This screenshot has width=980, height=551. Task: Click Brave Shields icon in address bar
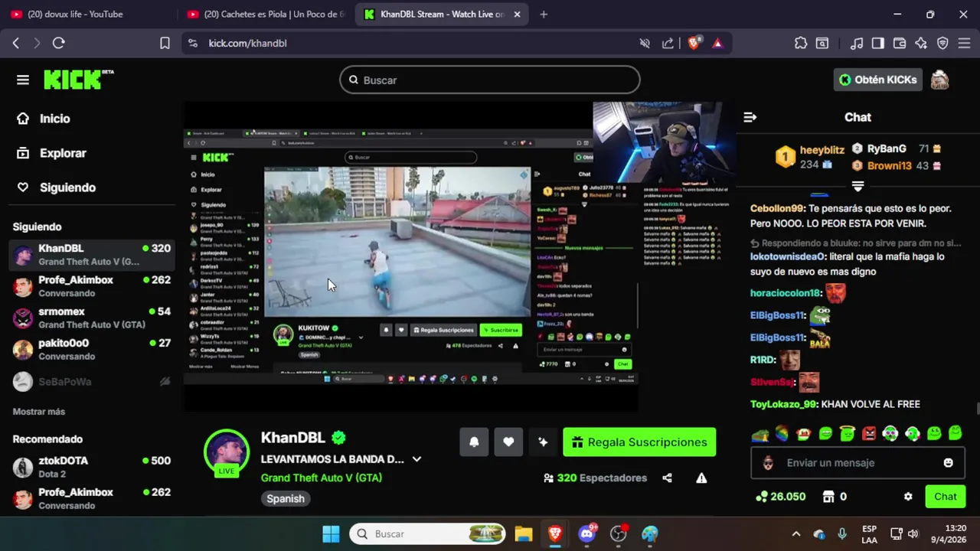coord(694,44)
